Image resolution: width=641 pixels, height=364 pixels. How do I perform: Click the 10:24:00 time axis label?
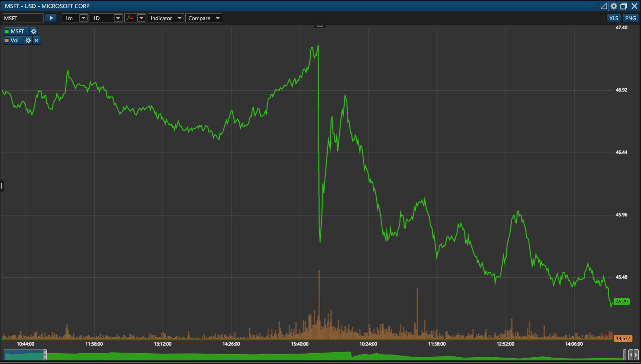(x=368, y=344)
